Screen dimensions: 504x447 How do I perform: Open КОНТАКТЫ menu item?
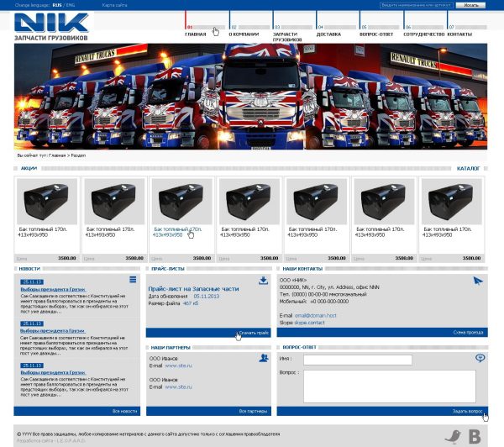(x=459, y=34)
